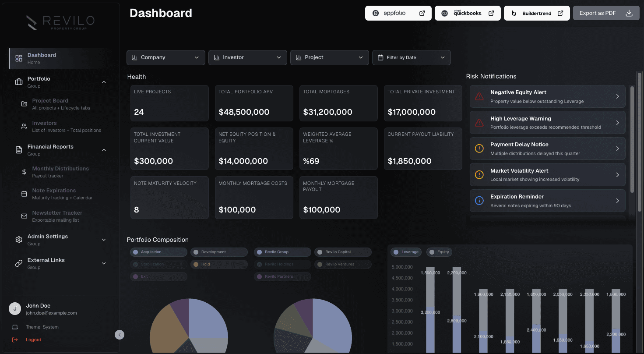Click the External Links chain icon
The image size is (644, 354).
(x=19, y=263)
